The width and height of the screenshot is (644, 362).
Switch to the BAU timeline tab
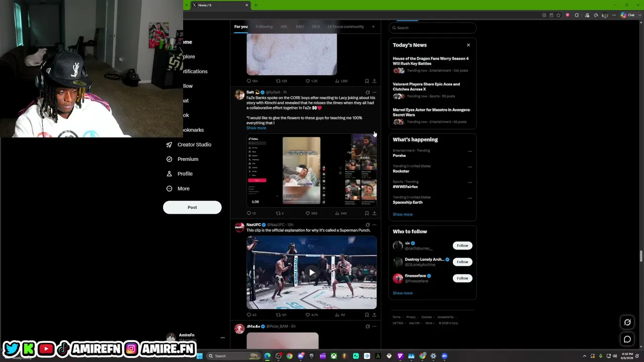pos(300,27)
